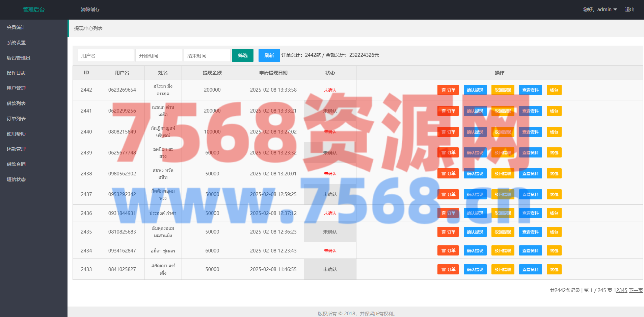Click the trash 订单 button for ID 2442
The image size is (644, 317).
tap(448, 90)
